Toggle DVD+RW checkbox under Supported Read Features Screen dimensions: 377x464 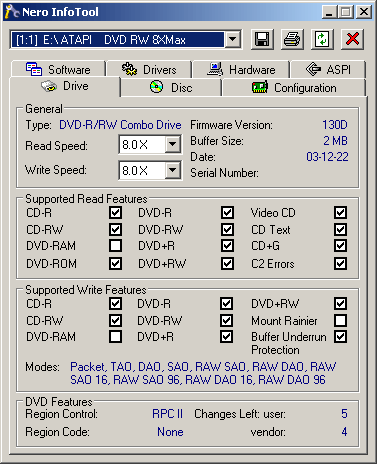click(x=227, y=264)
